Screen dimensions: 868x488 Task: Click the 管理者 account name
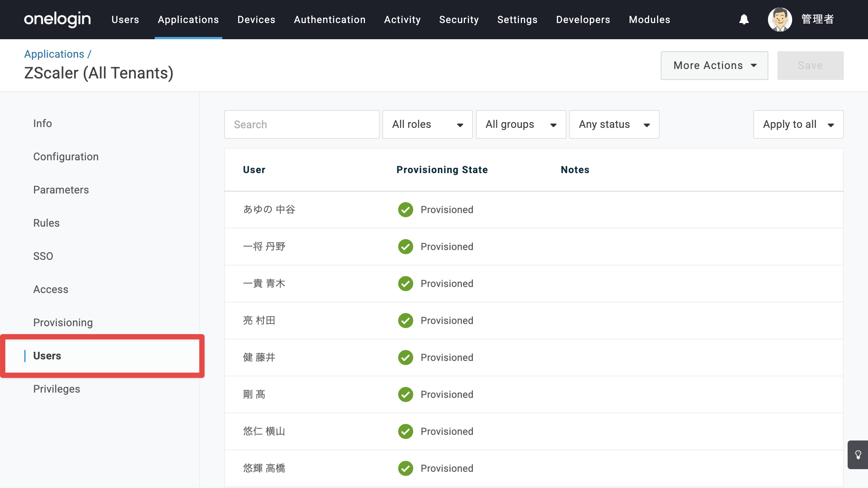pyautogui.click(x=817, y=19)
